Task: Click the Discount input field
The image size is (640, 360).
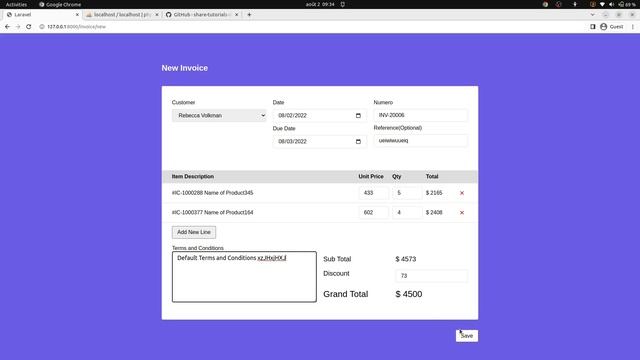Action: [431, 276]
